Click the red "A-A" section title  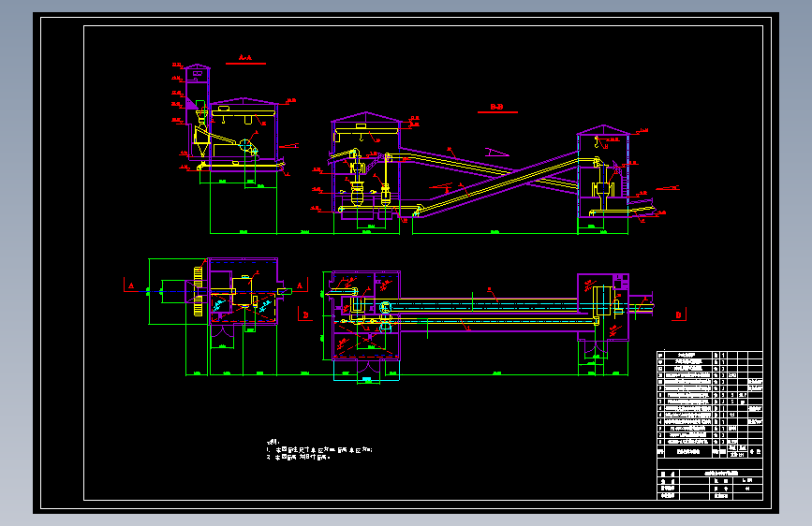[x=245, y=58]
